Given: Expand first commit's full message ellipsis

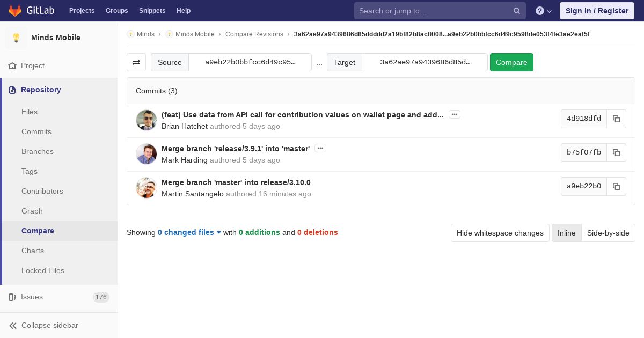Looking at the screenshot, I should pos(455,114).
